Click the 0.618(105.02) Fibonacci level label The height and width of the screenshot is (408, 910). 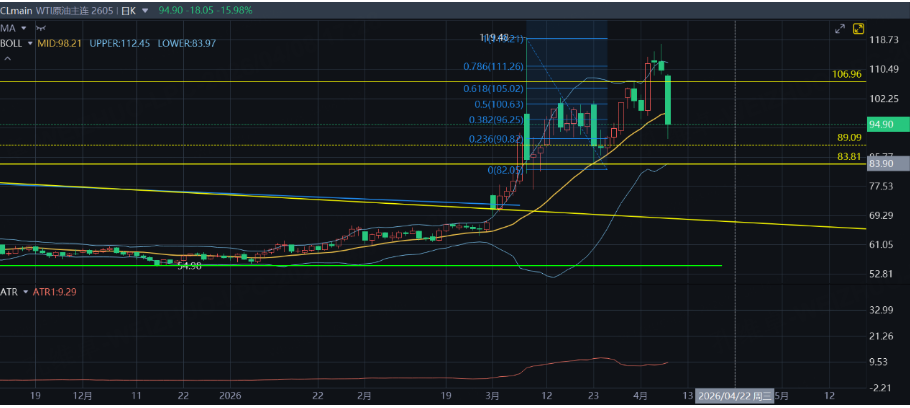click(493, 89)
